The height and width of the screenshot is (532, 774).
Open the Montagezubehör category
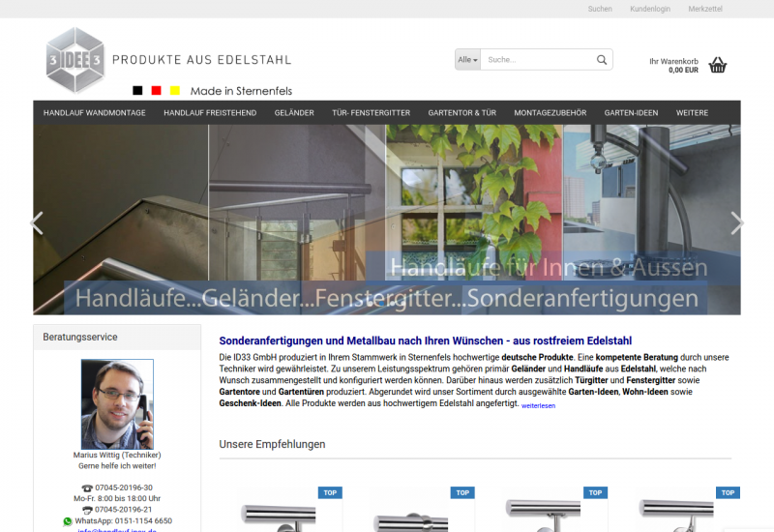pos(550,113)
